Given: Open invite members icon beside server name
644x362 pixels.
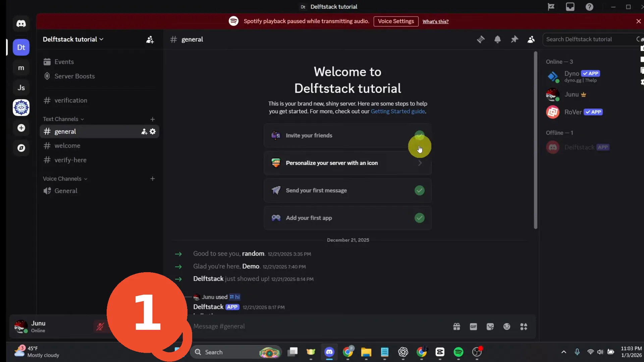Looking at the screenshot, I should point(150,40).
